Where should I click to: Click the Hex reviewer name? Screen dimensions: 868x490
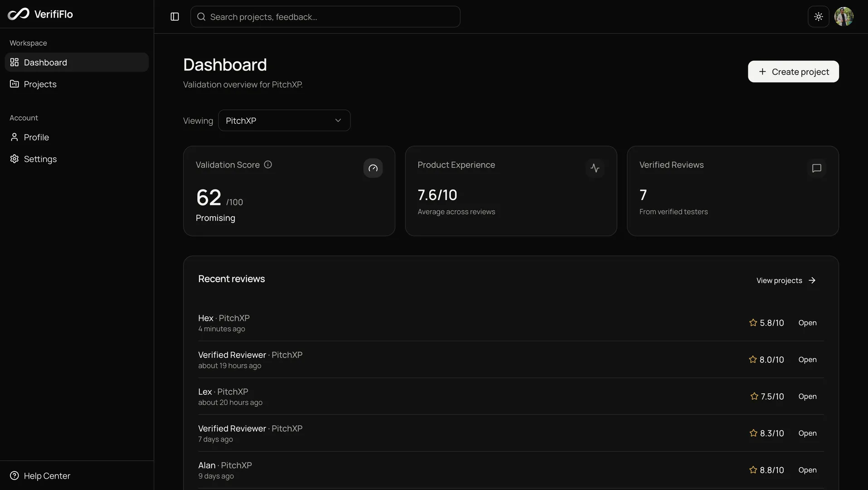pyautogui.click(x=206, y=318)
